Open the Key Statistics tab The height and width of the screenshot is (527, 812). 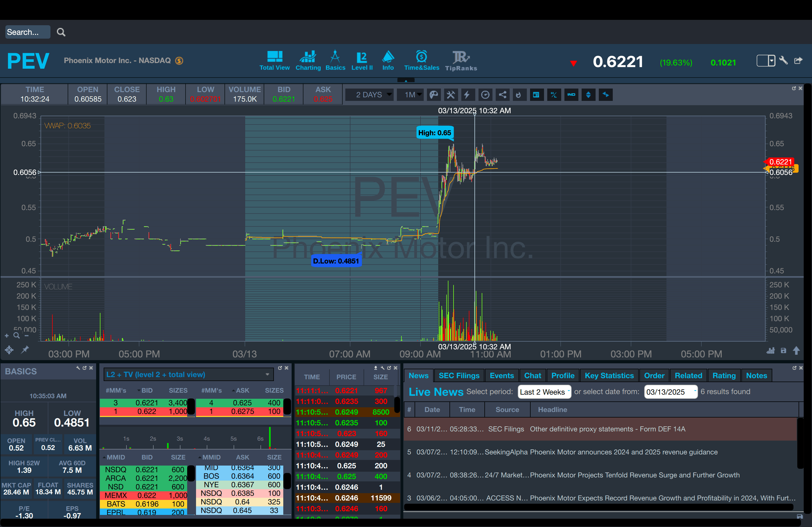pos(609,375)
